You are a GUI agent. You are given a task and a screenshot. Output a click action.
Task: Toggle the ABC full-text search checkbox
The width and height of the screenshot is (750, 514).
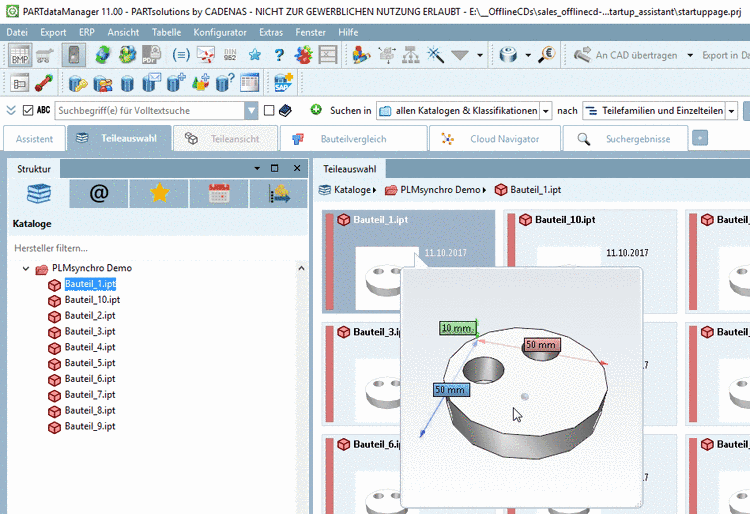pyautogui.click(x=28, y=110)
